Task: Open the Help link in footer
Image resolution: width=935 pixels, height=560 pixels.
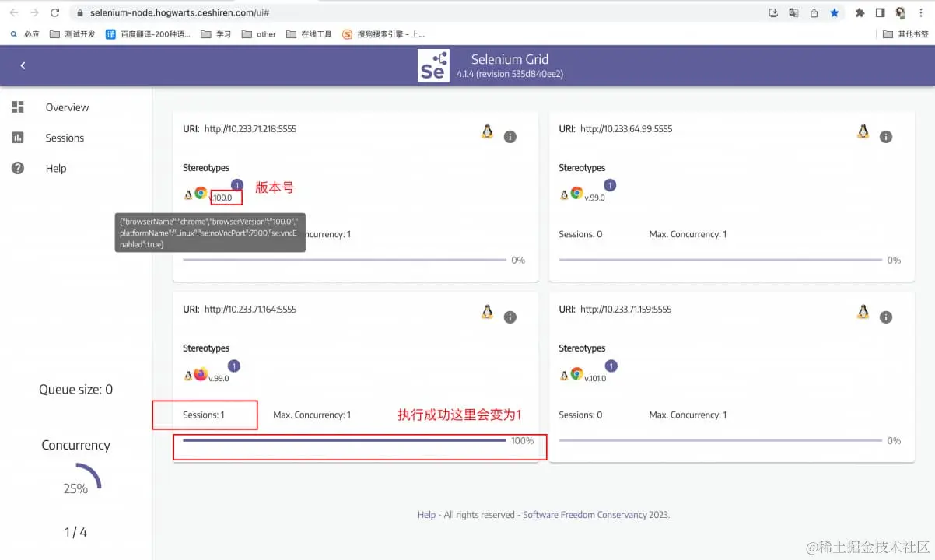Action: [426, 515]
